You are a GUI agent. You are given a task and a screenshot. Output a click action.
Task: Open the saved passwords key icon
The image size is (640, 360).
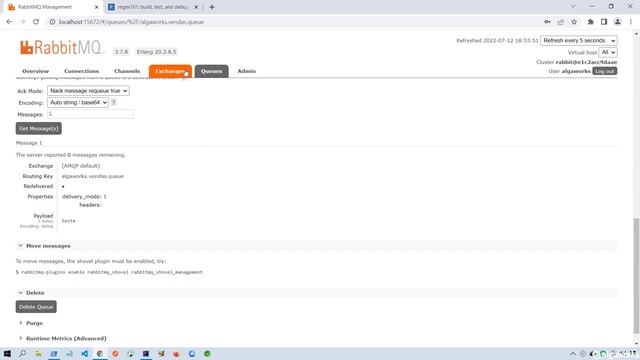tap(547, 22)
